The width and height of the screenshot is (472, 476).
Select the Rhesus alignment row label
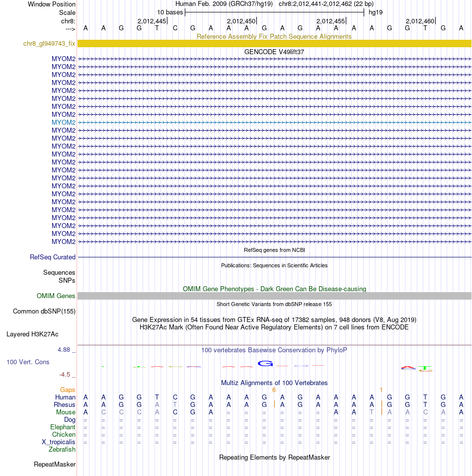[x=65, y=404]
